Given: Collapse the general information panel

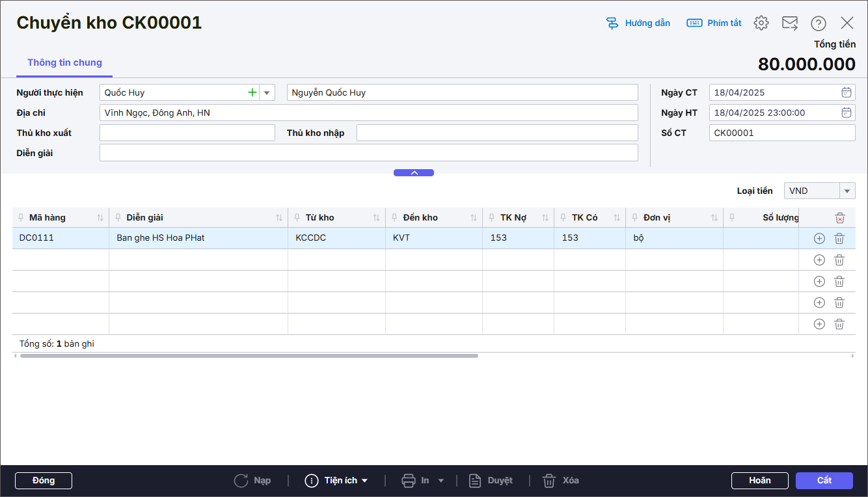Looking at the screenshot, I should click(413, 172).
